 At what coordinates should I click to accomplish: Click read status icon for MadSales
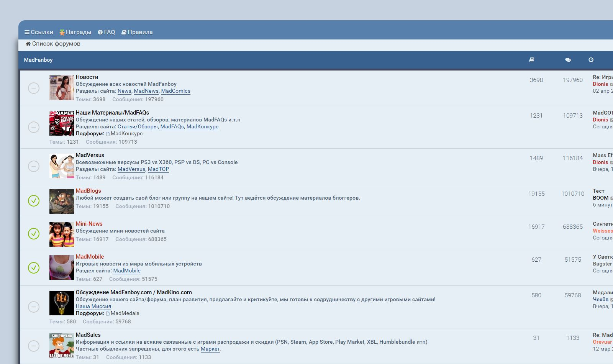point(34,346)
